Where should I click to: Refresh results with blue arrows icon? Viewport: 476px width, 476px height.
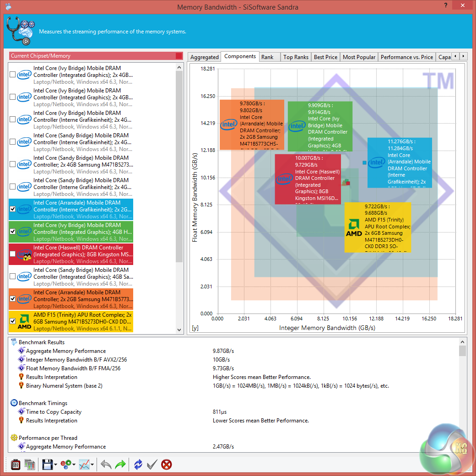pyautogui.click(x=138, y=465)
